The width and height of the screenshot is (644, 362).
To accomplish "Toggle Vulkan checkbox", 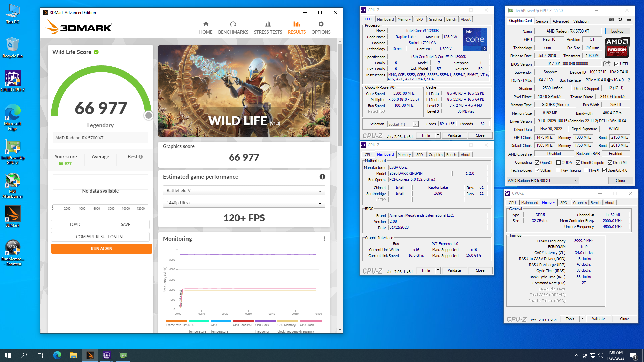I will (537, 170).
